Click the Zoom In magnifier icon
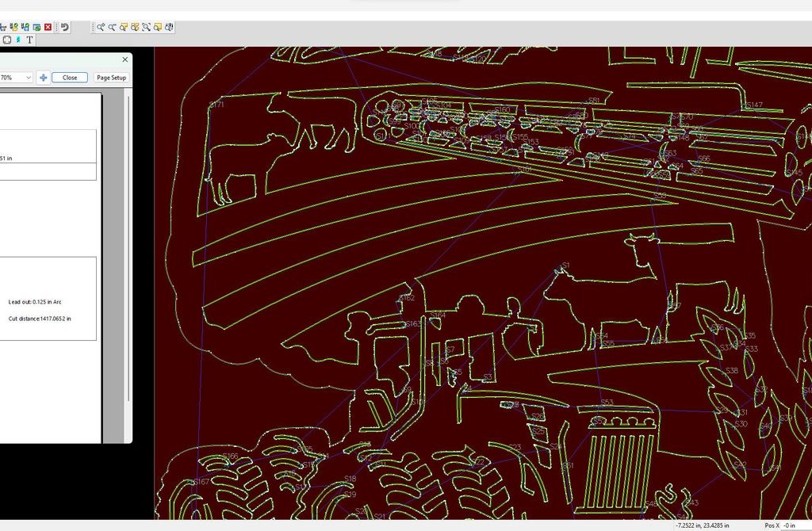The image size is (812, 531). pyautogui.click(x=101, y=27)
